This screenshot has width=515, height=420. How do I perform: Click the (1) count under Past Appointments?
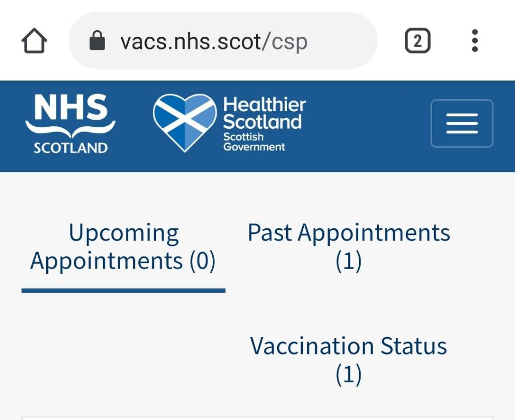point(349,262)
